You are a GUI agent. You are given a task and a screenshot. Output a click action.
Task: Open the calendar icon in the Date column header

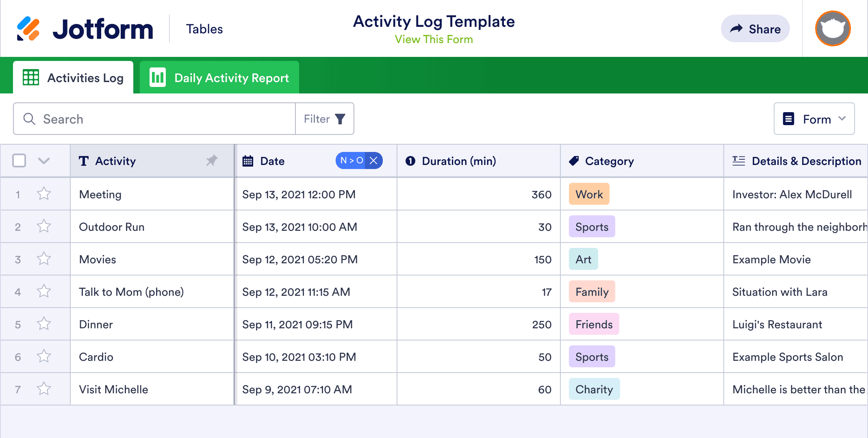(x=248, y=161)
